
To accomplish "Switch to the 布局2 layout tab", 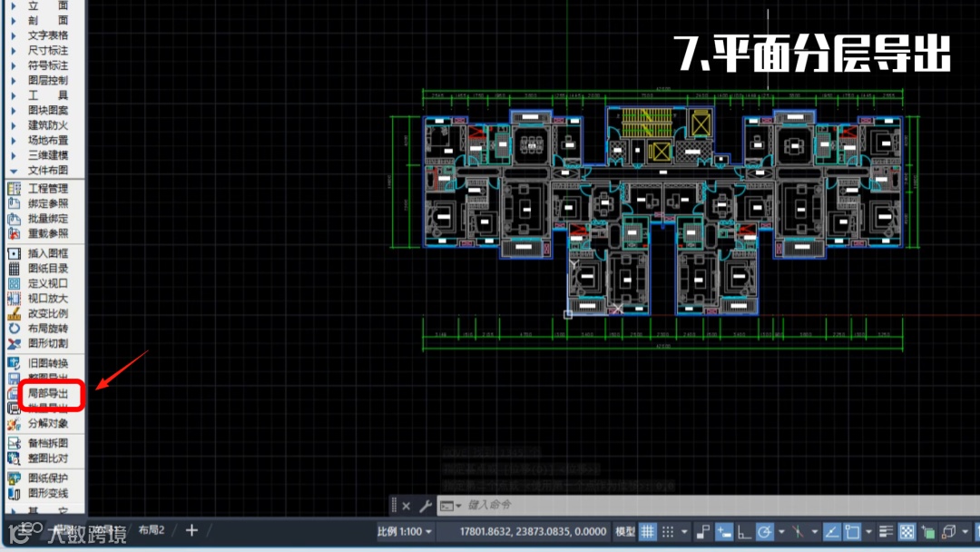I will coord(152,531).
